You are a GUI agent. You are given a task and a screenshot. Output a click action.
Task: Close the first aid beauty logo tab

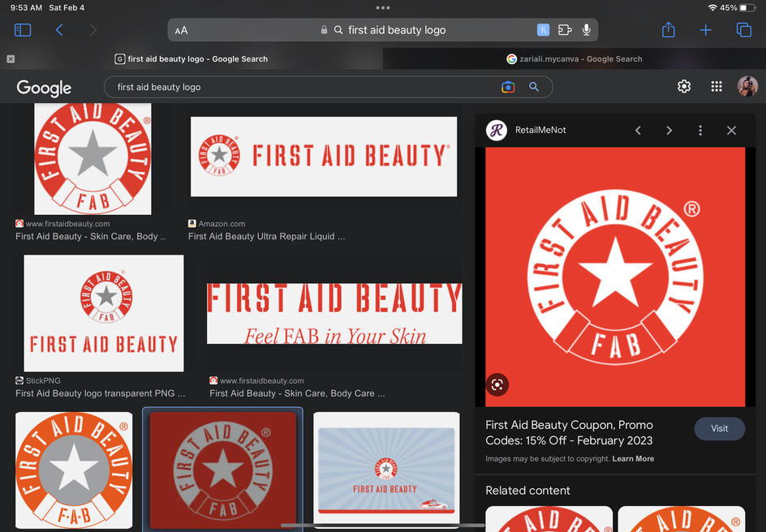point(11,59)
